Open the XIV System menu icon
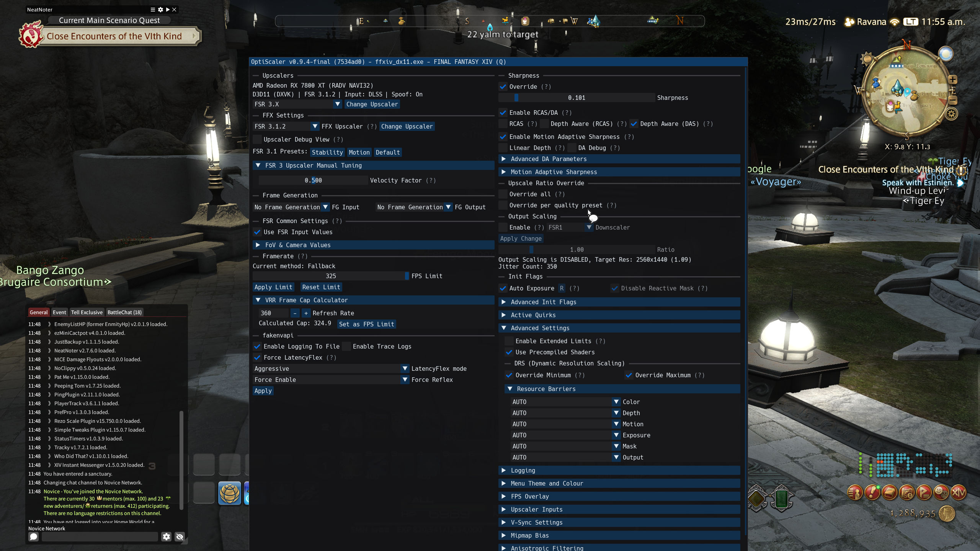Viewport: 980px width, 551px height. 958,492
